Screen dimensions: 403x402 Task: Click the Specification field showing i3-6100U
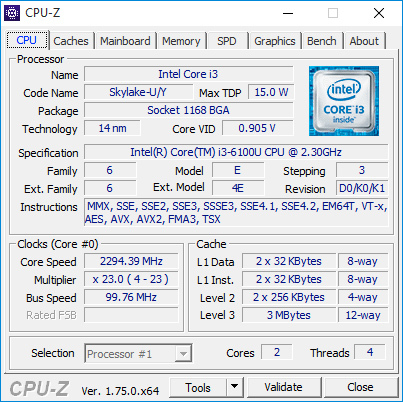click(x=236, y=152)
